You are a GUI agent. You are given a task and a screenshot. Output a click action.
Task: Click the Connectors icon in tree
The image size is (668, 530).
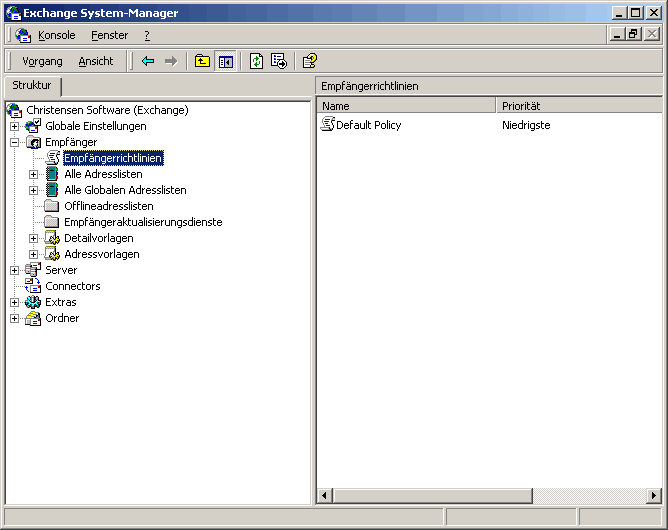[33, 286]
